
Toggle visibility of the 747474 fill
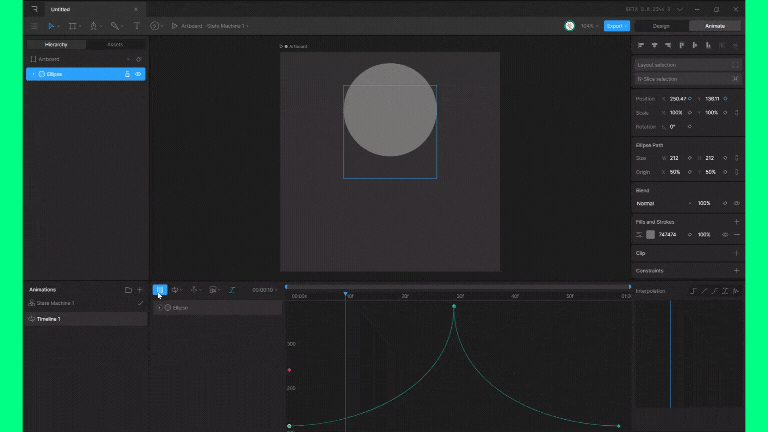(725, 234)
